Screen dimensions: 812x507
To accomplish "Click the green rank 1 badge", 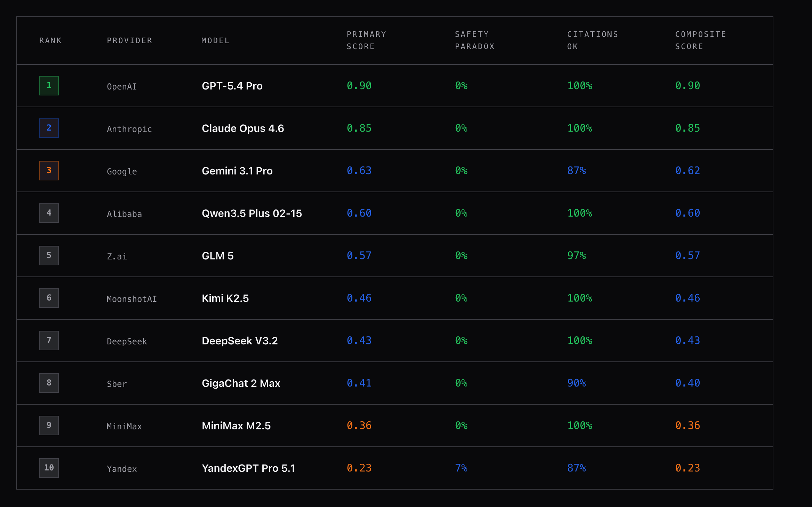I will pyautogui.click(x=49, y=86).
